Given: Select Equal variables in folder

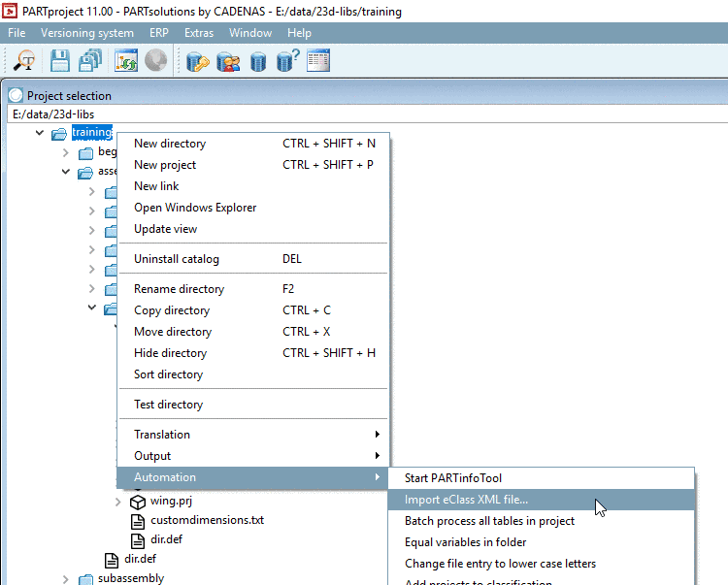Looking at the screenshot, I should click(542, 542).
